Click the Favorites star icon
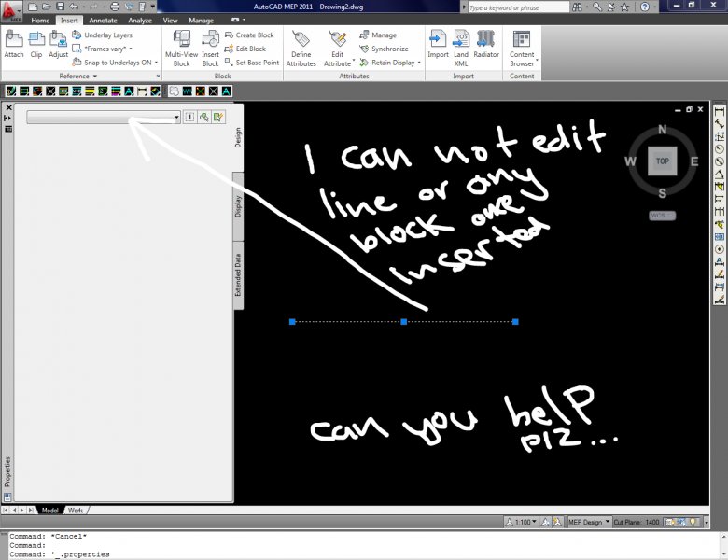Viewport: 728px width, 560px height. (x=625, y=7)
